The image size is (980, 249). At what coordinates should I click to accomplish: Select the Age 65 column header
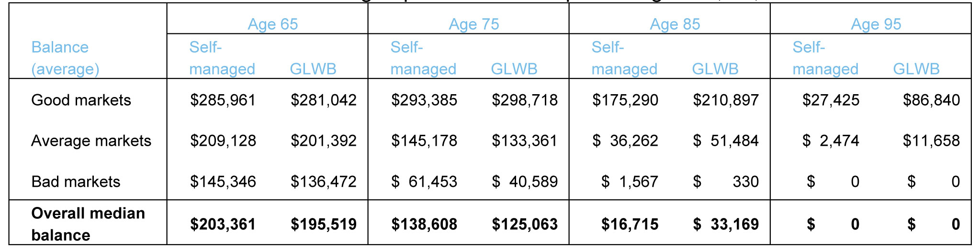pyautogui.click(x=272, y=24)
